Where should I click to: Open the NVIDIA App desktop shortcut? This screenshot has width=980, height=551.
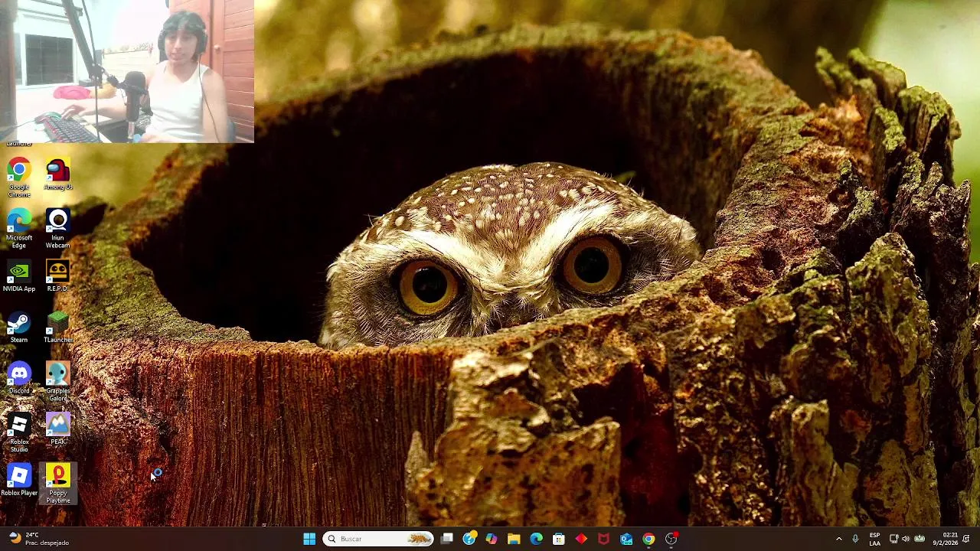(19, 276)
